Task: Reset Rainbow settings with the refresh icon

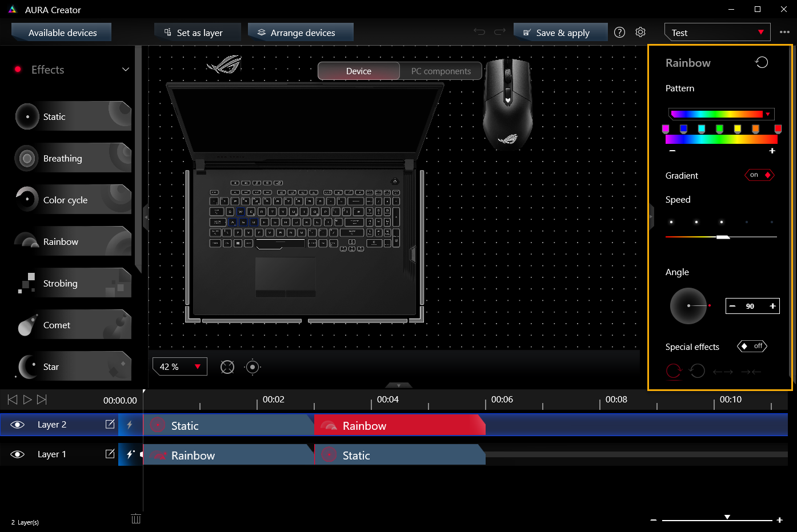Action: pos(762,62)
